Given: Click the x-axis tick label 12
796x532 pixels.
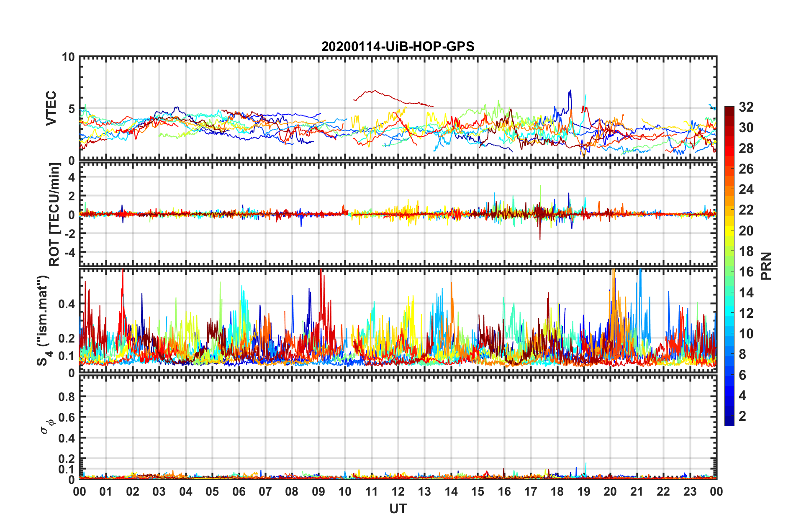Looking at the screenshot, I should (x=398, y=491).
